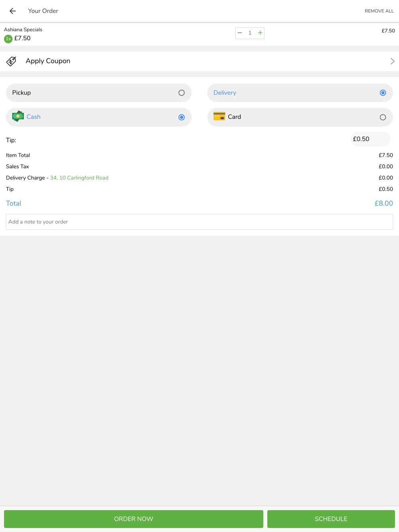The height and width of the screenshot is (532, 399).
Task: Tap REMOVE ALL to clear order
Action: click(x=379, y=11)
